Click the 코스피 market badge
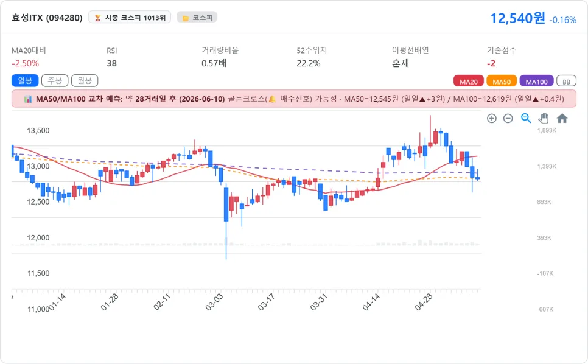The image size is (588, 364). click(197, 18)
